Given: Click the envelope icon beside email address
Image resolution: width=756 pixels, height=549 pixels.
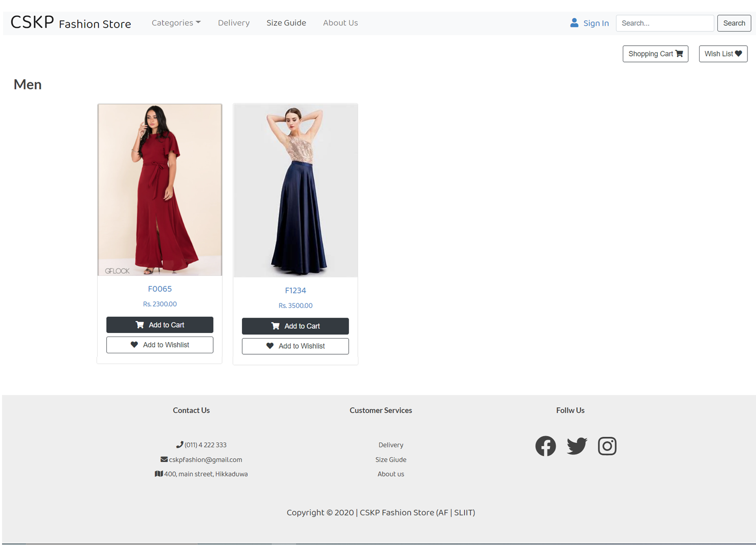Looking at the screenshot, I should pyautogui.click(x=164, y=460).
